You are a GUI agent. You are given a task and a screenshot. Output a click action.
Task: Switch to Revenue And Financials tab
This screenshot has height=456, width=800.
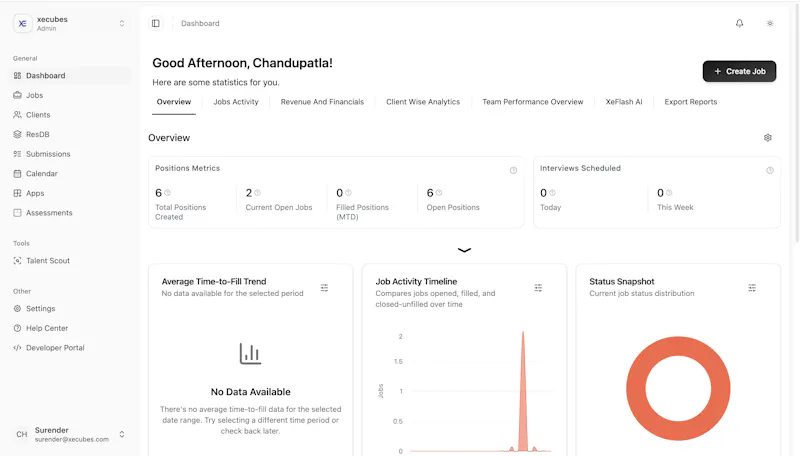322,102
